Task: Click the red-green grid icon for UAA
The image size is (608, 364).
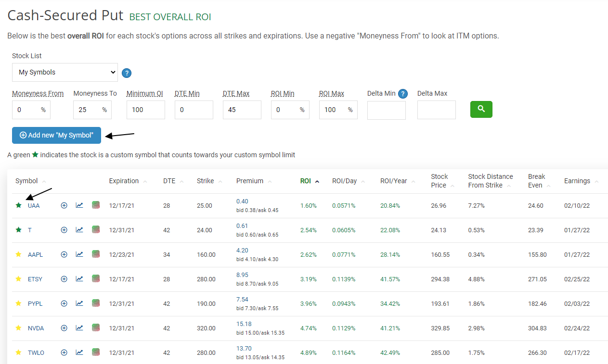Action: click(x=96, y=205)
